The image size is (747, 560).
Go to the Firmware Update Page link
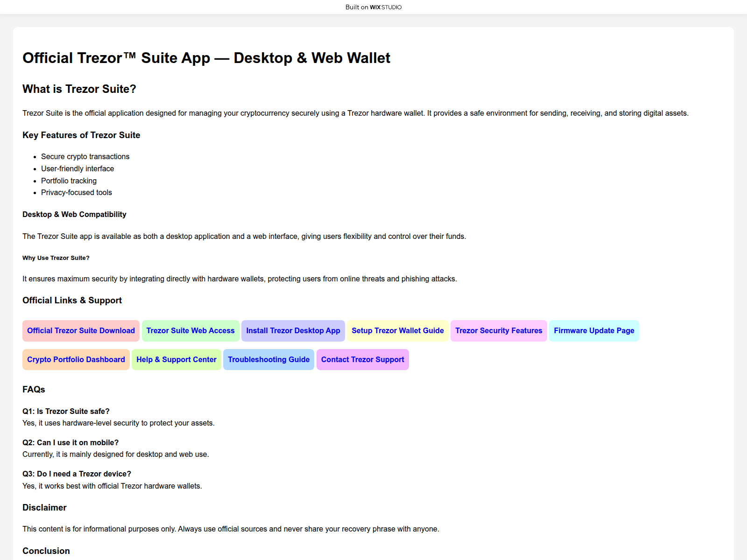[x=594, y=331]
